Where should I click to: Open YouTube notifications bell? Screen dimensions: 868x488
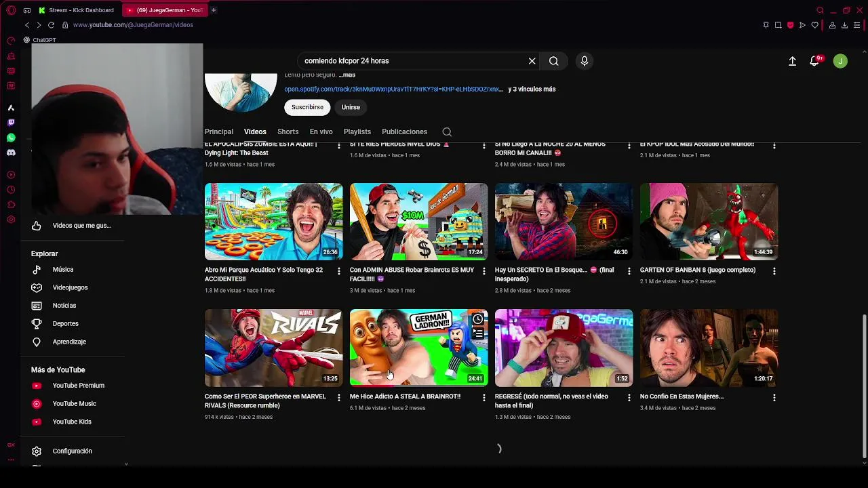coord(816,61)
